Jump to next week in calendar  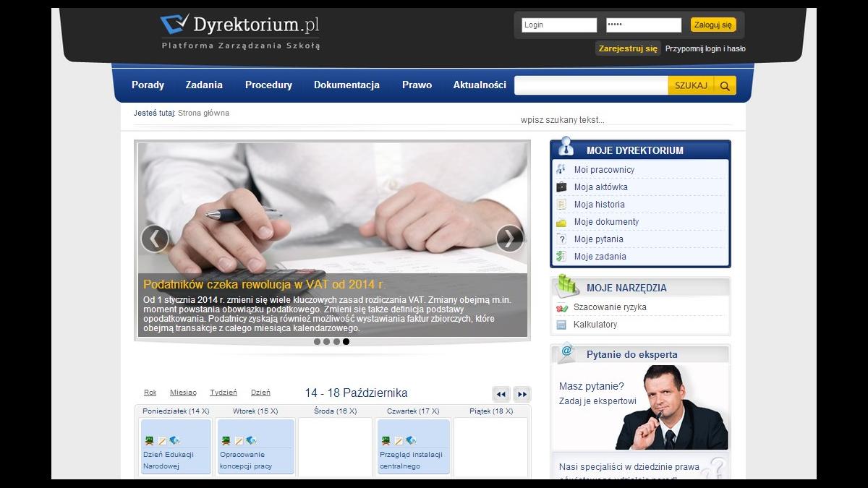522,394
